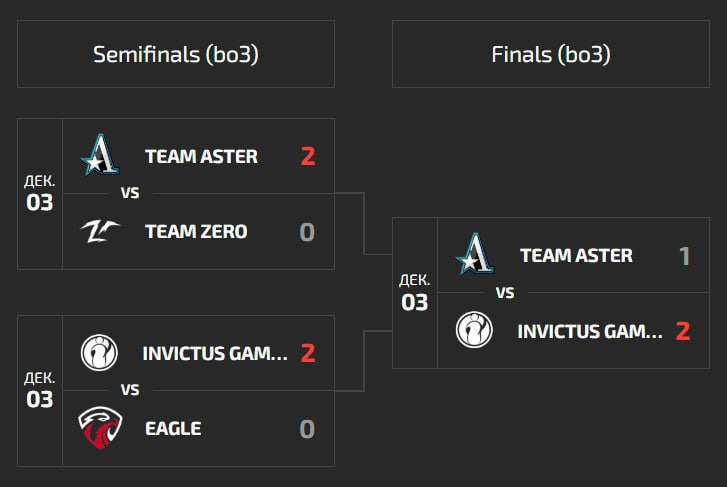Screen dimensions: 727x487
Task: Click Team Aster's semifinal score 2
Action: pos(307,156)
